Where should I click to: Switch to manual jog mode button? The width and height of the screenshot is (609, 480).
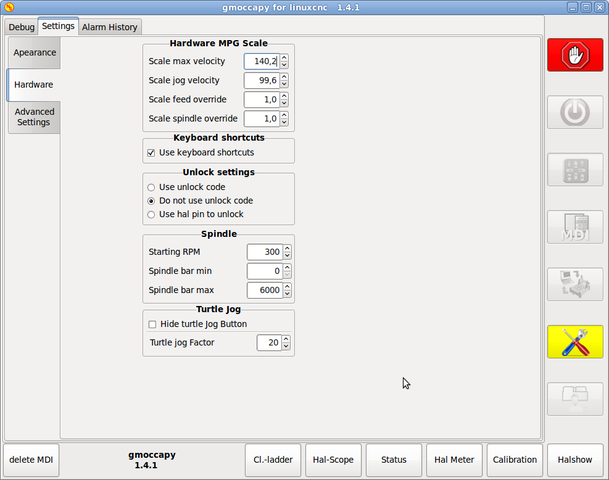[575, 170]
